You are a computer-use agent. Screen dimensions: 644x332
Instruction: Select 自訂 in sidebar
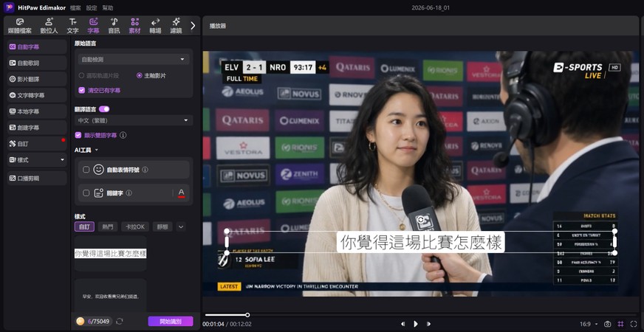coord(37,144)
